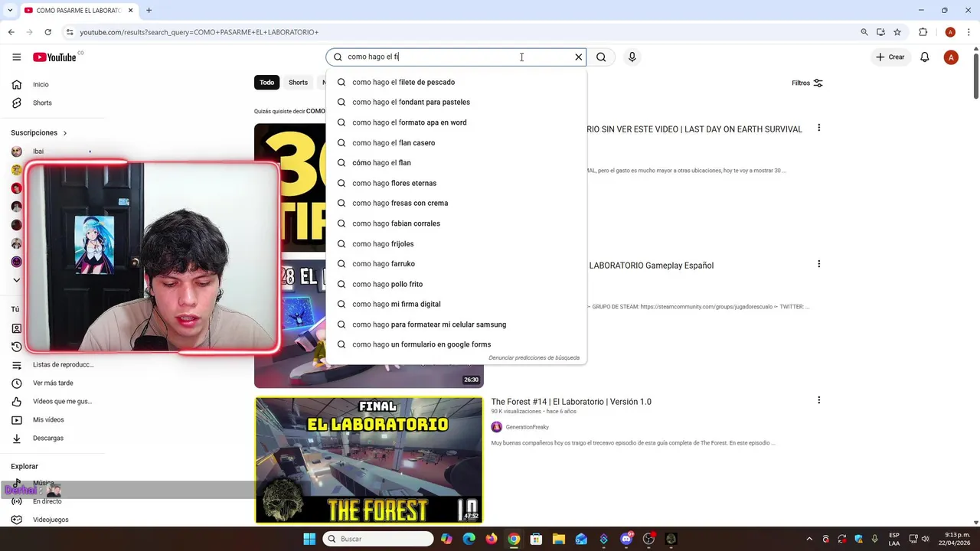This screenshot has height=551, width=980.
Task: Open the Chrome three-dot menu
Action: [x=968, y=32]
